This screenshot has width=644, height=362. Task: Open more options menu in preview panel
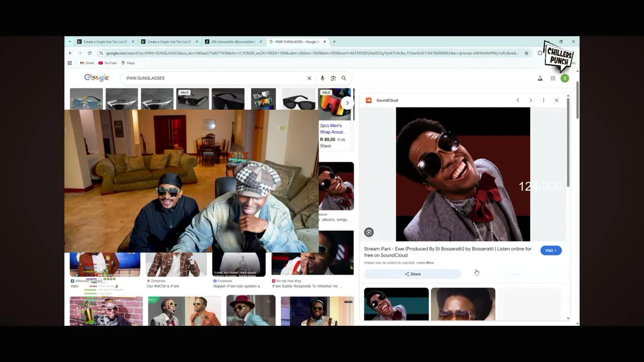pyautogui.click(x=543, y=101)
